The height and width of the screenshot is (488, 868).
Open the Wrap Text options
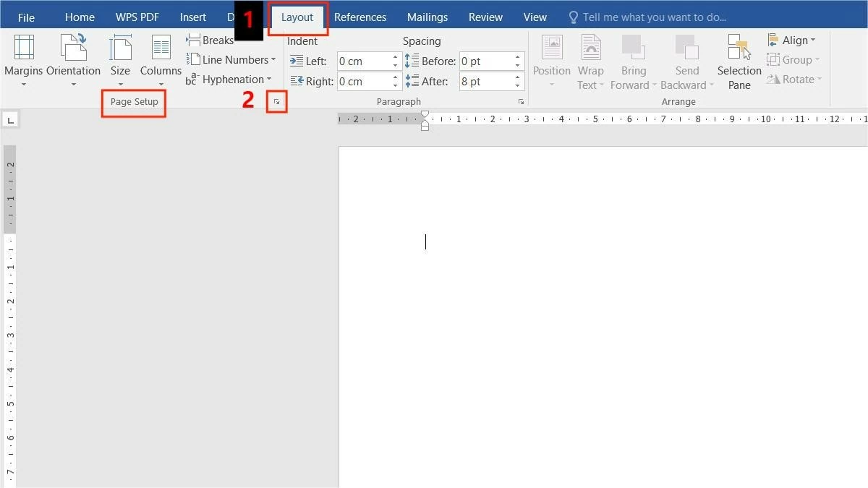click(590, 60)
